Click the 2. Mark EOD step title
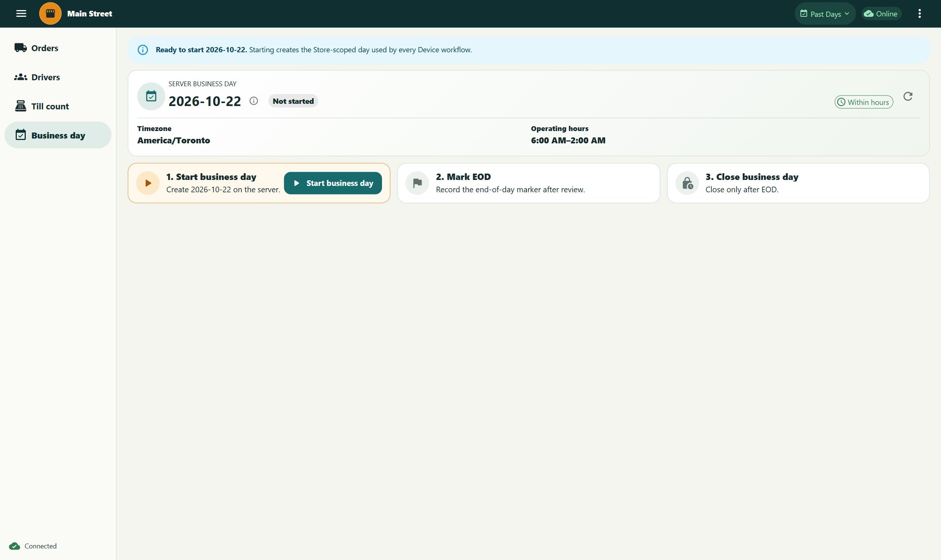The width and height of the screenshot is (941, 560). tap(463, 177)
